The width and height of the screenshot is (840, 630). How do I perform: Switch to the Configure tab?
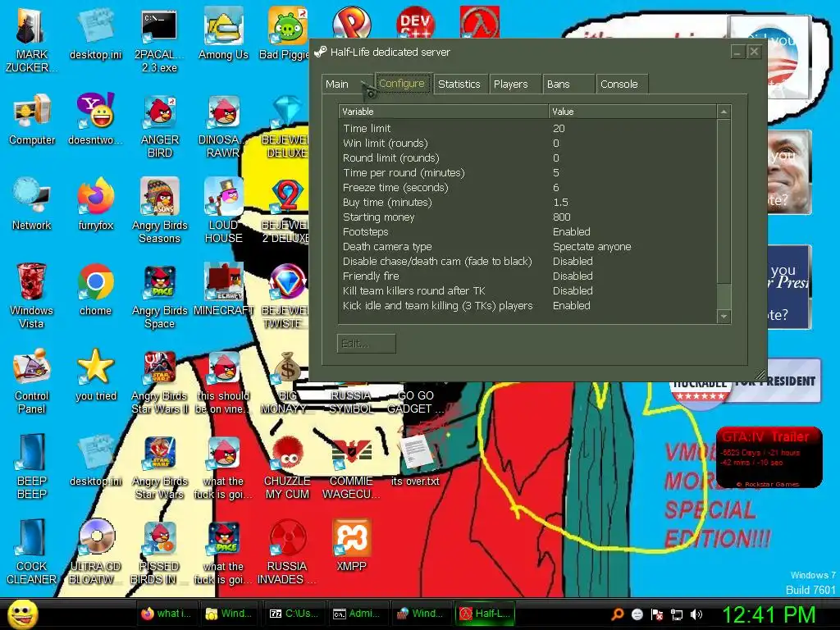402,84
